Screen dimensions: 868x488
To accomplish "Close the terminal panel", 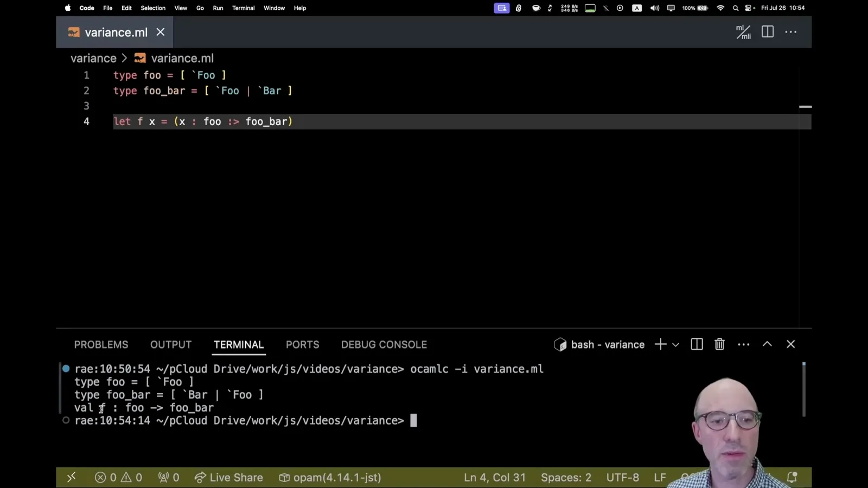I will (x=791, y=344).
